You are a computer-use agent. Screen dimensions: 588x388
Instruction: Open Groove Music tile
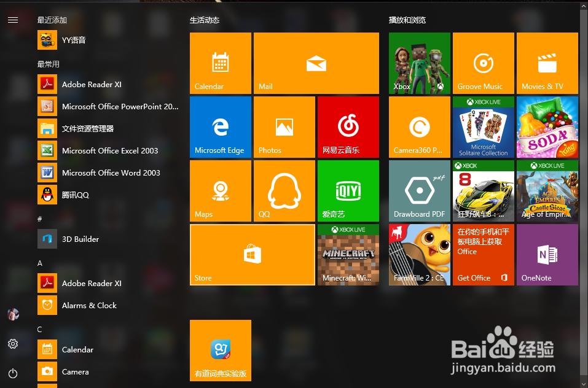point(484,63)
